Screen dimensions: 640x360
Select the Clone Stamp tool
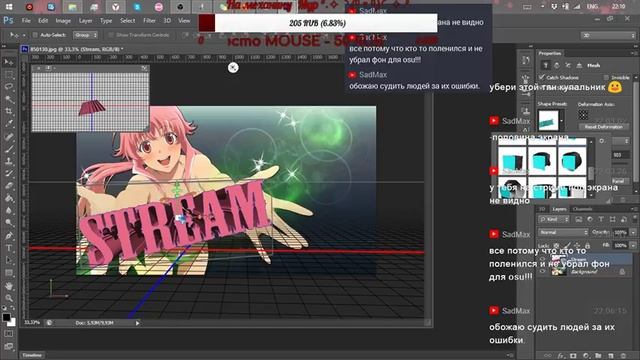(8, 161)
